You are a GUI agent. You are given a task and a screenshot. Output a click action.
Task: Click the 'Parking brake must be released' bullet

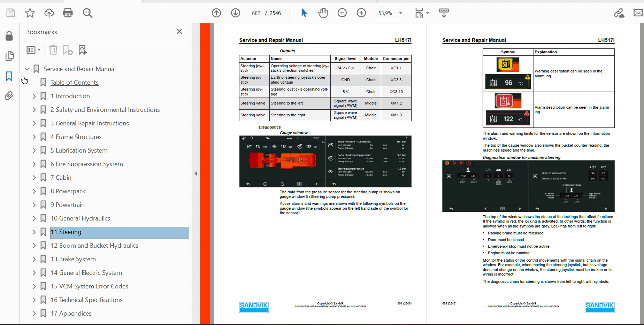[515, 233]
